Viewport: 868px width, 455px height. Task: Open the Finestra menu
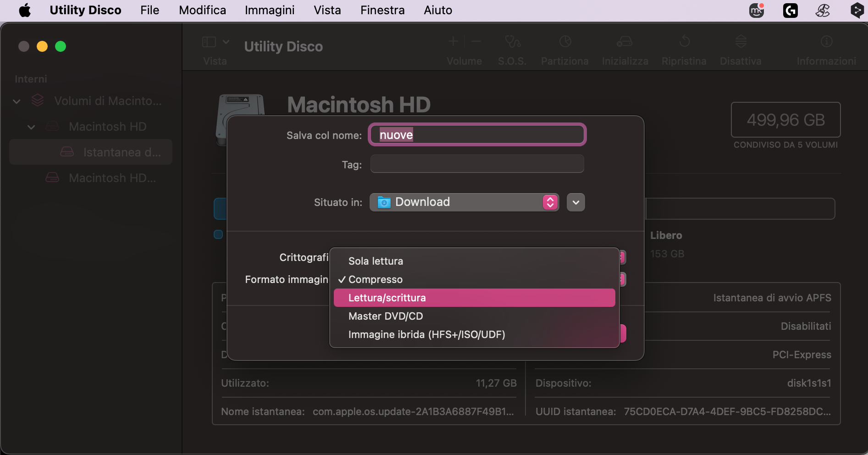click(x=382, y=10)
